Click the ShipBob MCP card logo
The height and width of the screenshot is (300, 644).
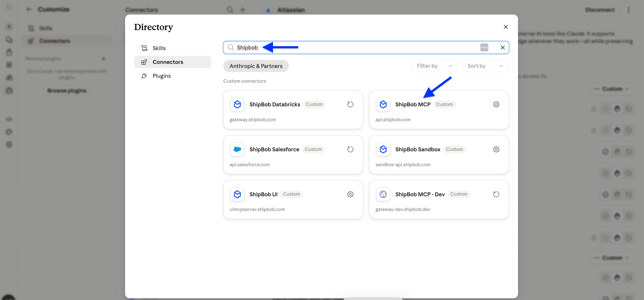(383, 104)
